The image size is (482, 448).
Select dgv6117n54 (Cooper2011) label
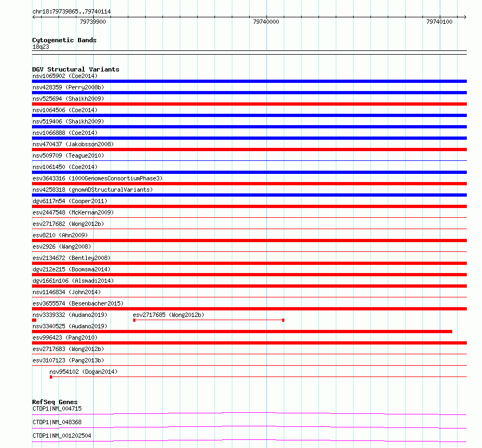(70, 201)
